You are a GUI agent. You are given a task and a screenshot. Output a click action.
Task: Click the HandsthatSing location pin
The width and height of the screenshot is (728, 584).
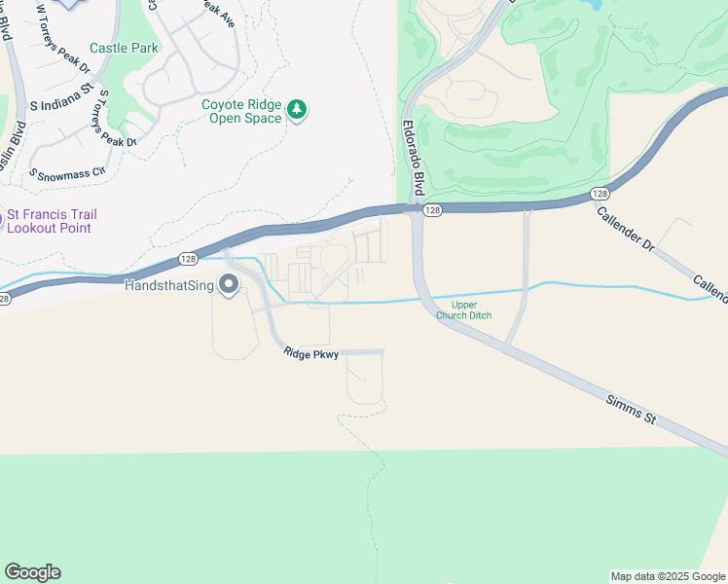pos(229,284)
